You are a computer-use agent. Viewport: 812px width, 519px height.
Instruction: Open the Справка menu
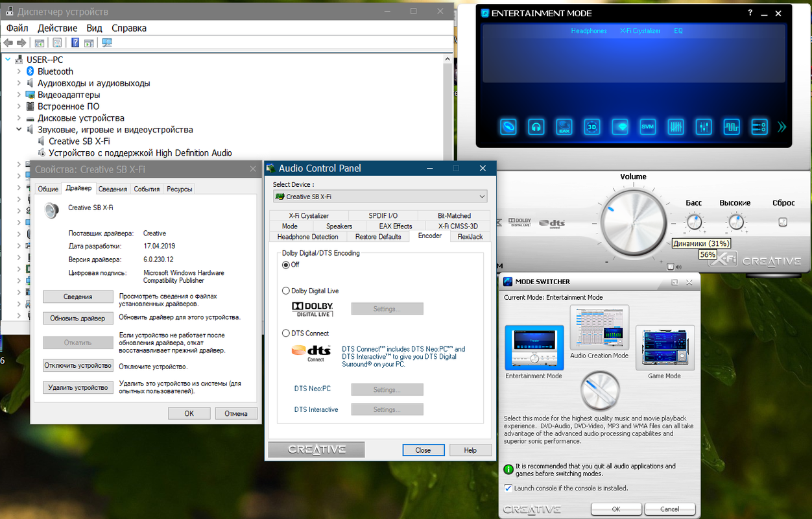(x=129, y=28)
